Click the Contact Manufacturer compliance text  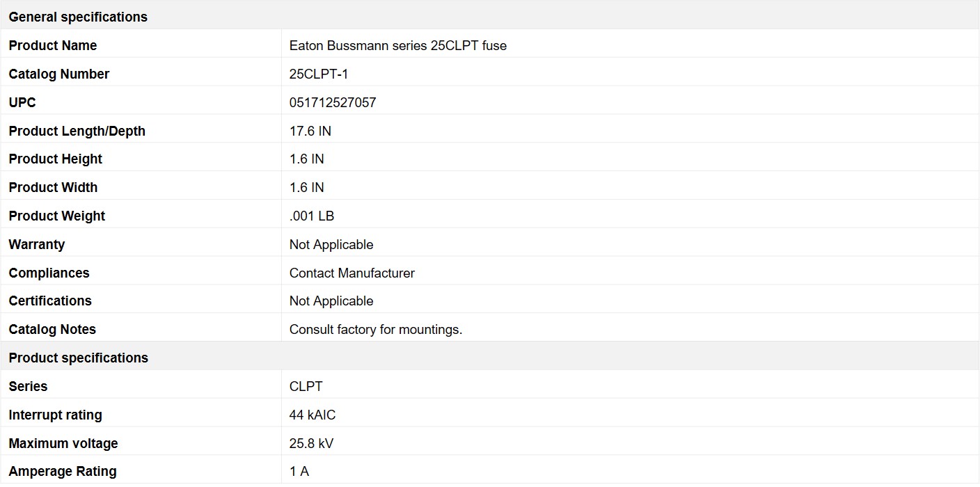pyautogui.click(x=351, y=273)
